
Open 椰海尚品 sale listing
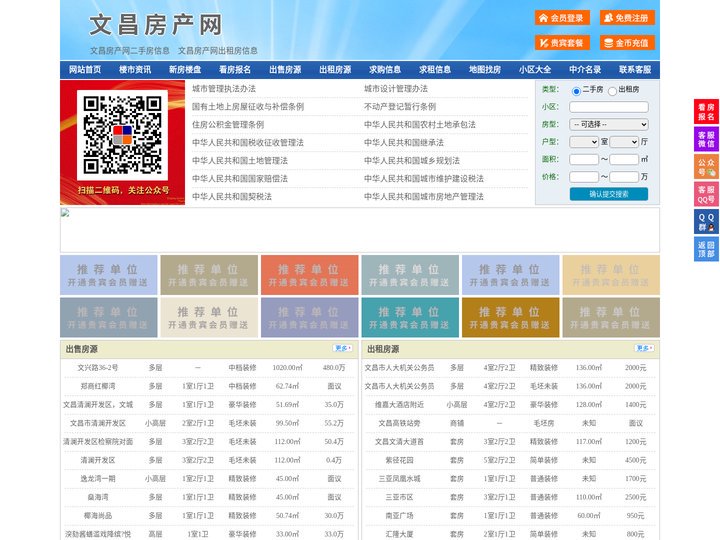(98, 516)
